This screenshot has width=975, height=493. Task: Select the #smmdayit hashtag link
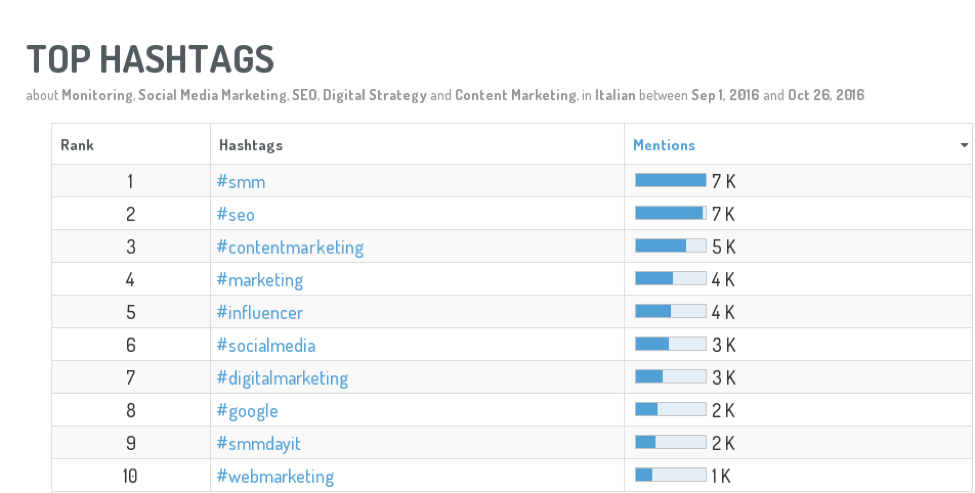coord(258,444)
